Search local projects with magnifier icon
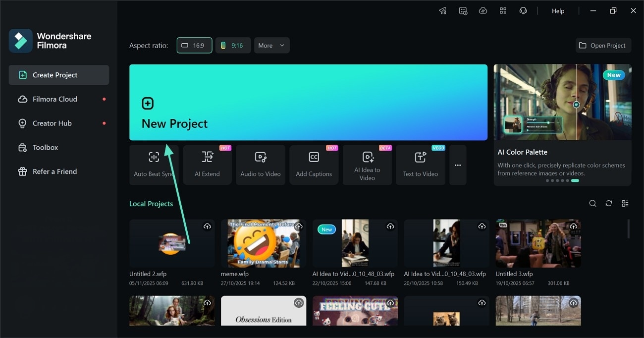 pos(592,204)
